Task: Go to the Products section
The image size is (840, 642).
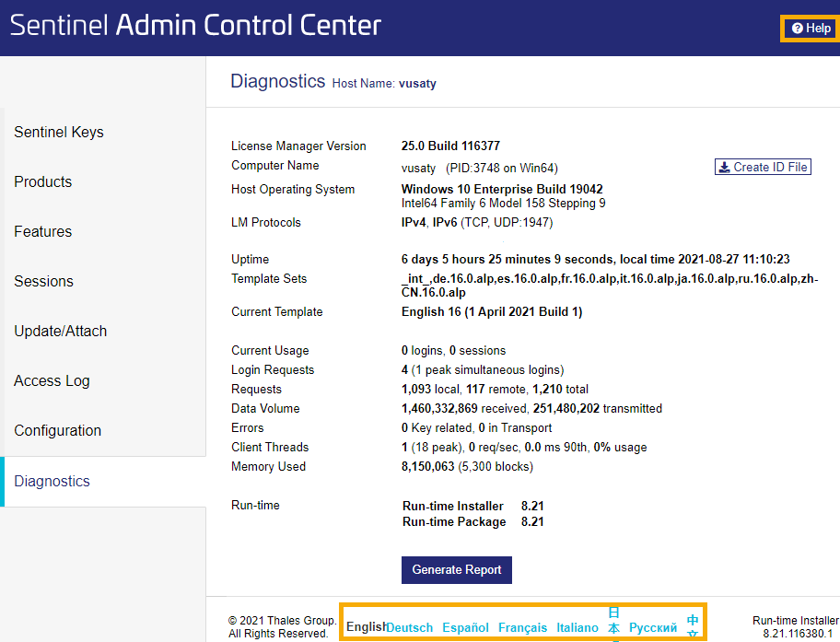Action: point(43,181)
